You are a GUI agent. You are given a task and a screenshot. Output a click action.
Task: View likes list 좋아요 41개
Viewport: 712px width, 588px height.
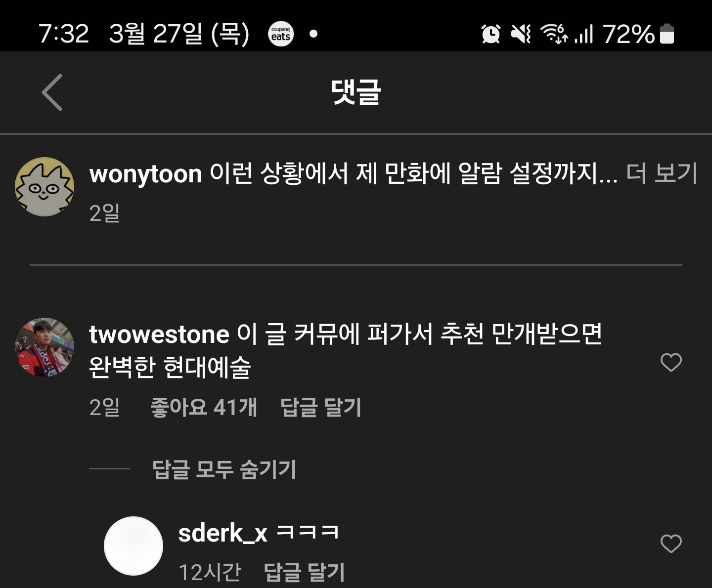(204, 408)
